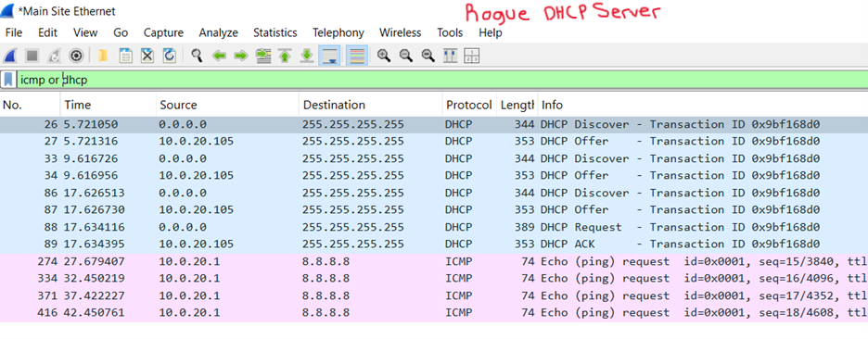
Task: Toggle packet list colorization
Action: (x=356, y=56)
